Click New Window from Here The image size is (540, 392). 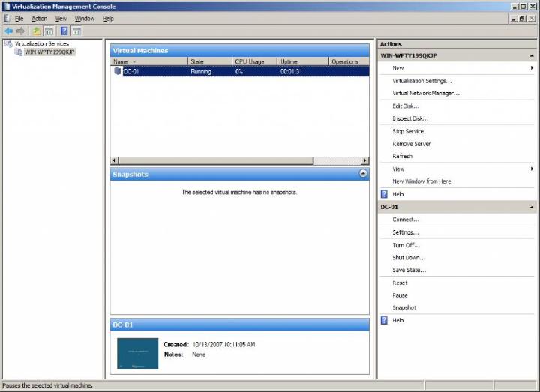coord(421,181)
